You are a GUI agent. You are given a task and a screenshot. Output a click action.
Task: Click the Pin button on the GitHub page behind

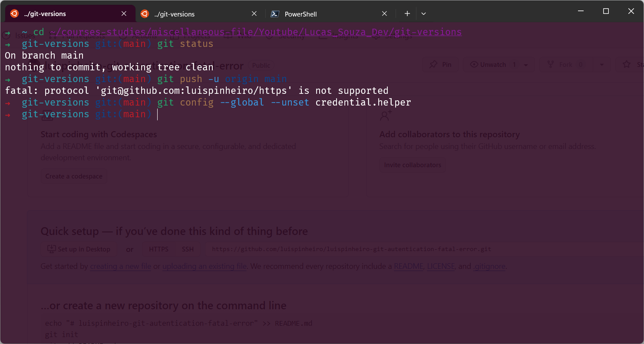(x=440, y=65)
